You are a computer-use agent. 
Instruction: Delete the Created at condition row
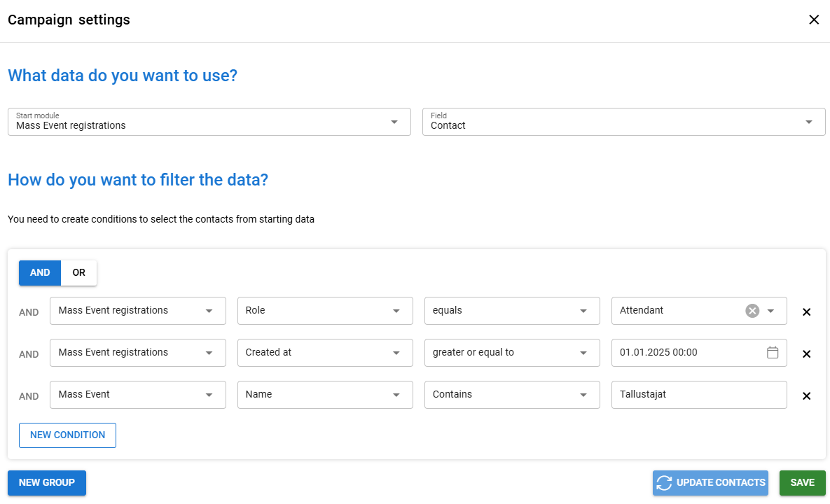(x=806, y=354)
